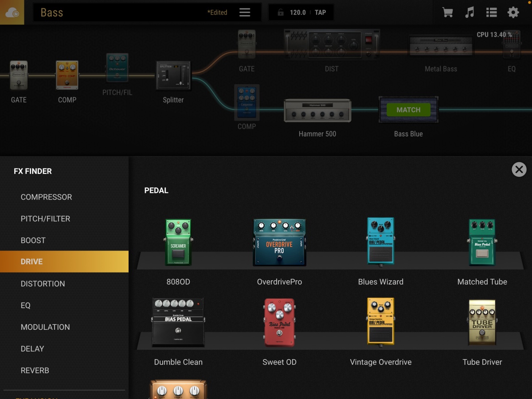
Task: Open the PITCH/FILTER category
Action: pos(64,219)
